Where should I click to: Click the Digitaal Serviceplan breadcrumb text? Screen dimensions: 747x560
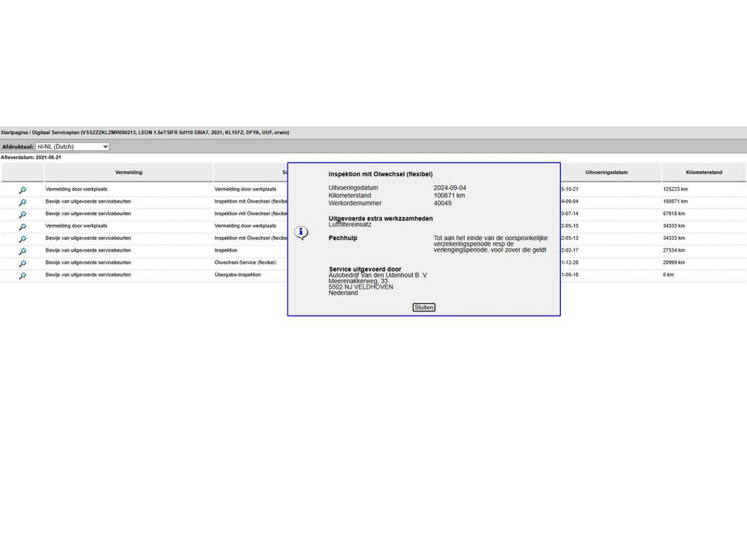coord(55,132)
